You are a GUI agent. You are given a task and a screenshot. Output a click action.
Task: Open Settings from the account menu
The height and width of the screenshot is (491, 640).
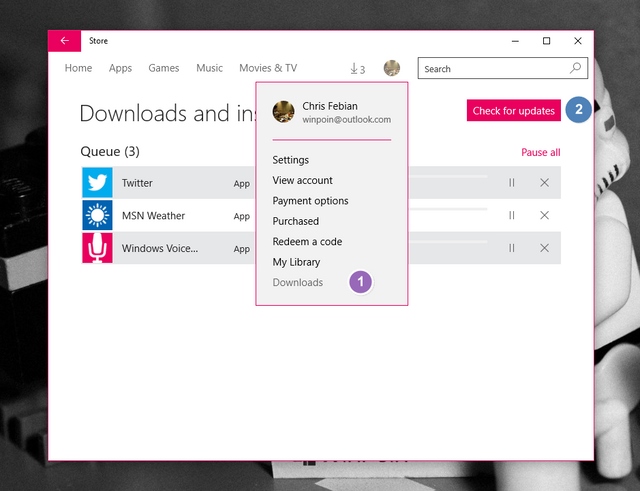pyautogui.click(x=291, y=160)
